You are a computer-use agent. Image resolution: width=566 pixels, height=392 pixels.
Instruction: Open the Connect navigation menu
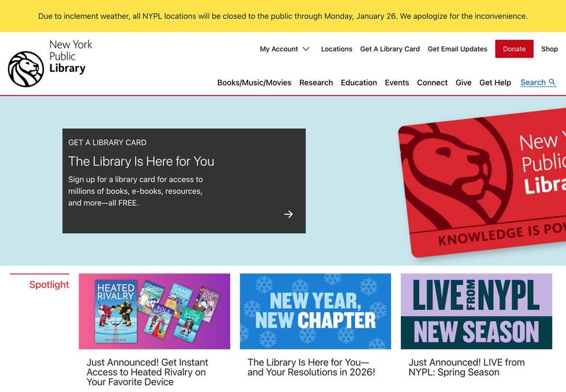coord(432,83)
